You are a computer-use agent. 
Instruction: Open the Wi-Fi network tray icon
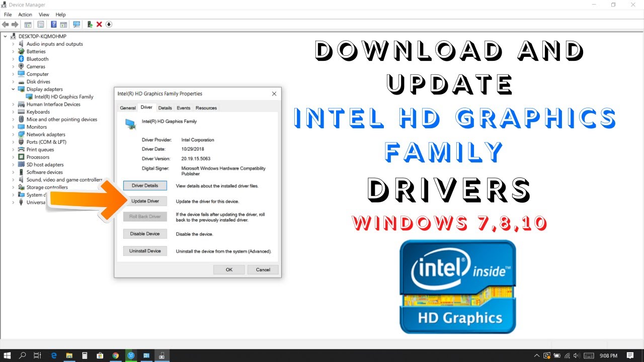pyautogui.click(x=567, y=355)
